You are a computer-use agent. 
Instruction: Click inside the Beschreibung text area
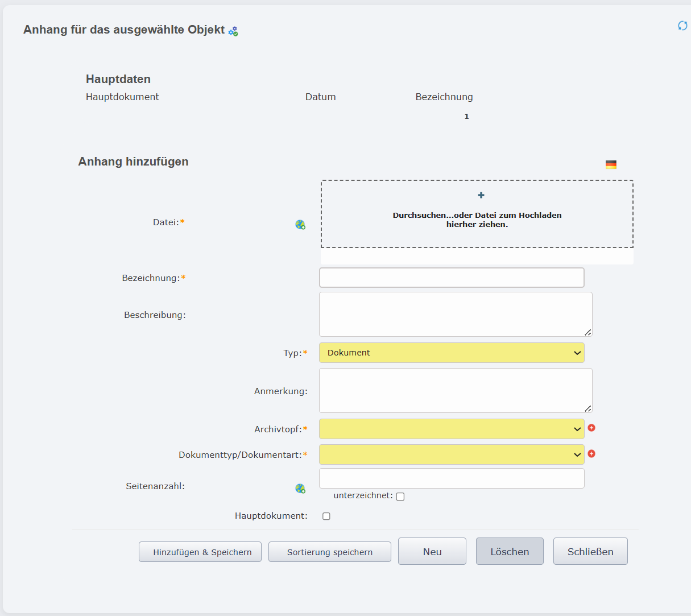tap(455, 314)
